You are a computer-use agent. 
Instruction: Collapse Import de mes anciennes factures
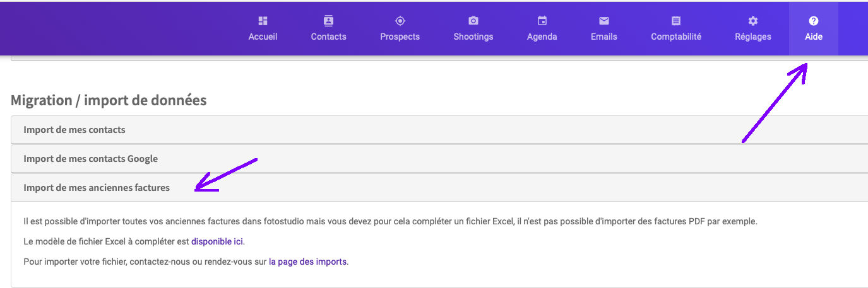coord(439,188)
